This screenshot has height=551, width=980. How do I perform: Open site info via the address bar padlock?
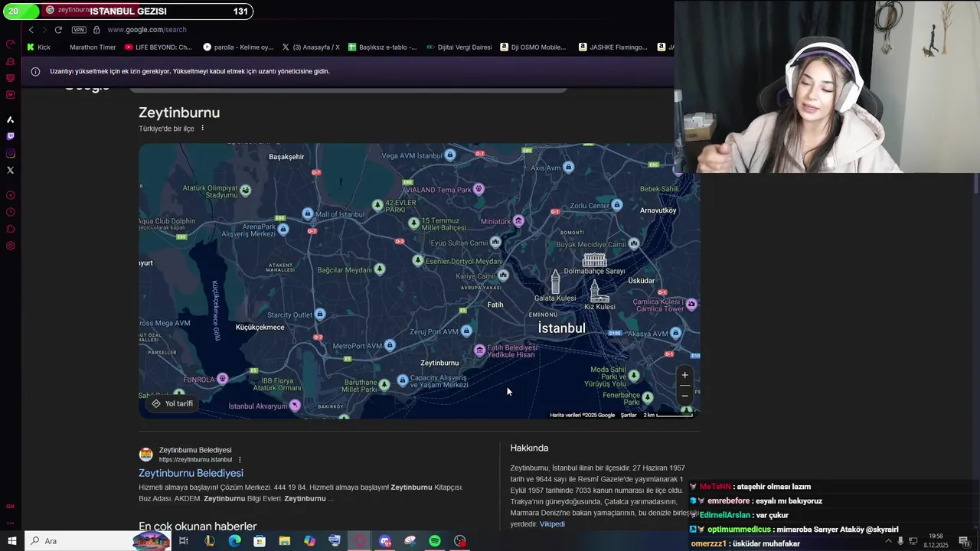pos(97,30)
